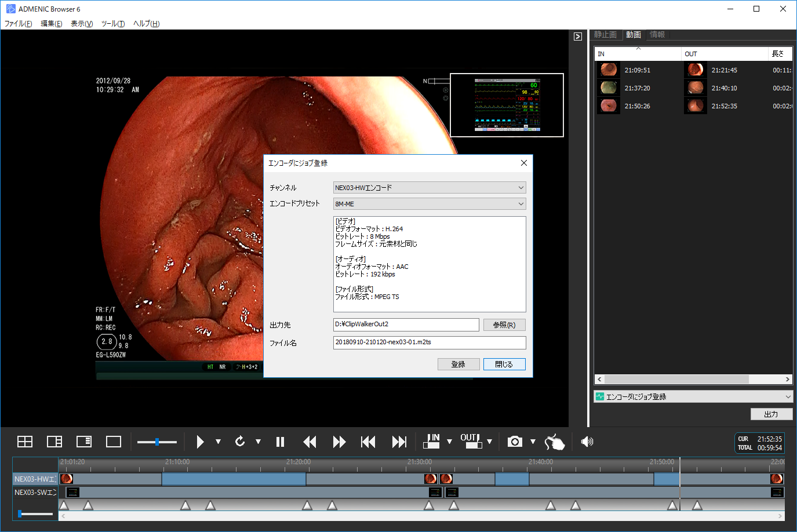Click the 参照 browse button

504,325
